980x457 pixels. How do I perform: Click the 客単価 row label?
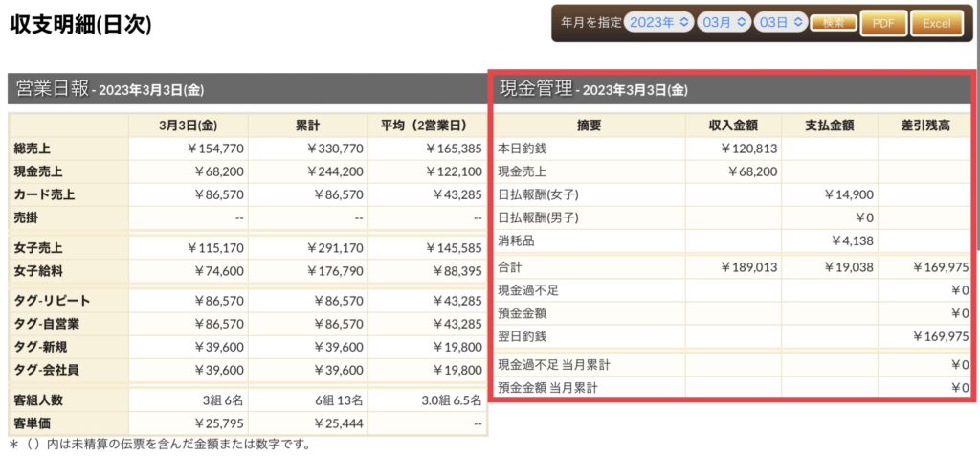pyautogui.click(x=35, y=423)
